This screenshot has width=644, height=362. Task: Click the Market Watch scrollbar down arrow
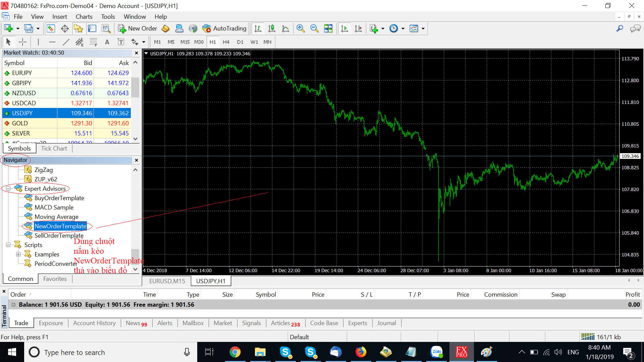tap(135, 139)
